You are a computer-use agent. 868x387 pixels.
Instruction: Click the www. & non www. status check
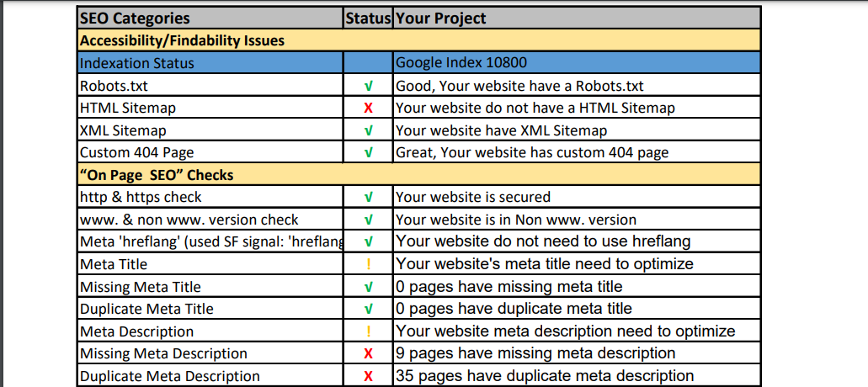(369, 220)
